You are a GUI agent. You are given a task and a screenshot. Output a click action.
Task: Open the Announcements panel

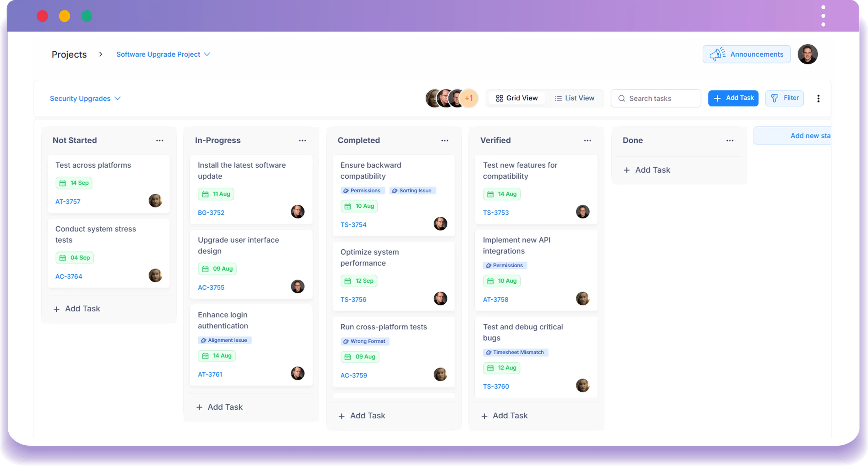pos(747,54)
